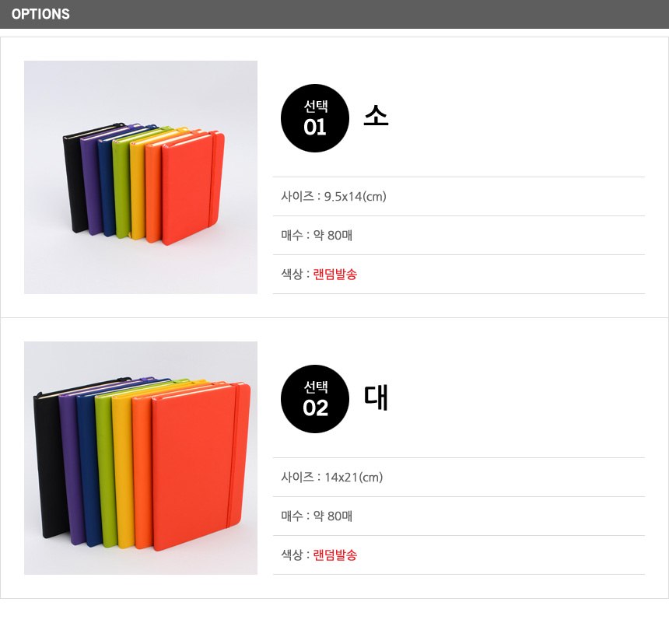This screenshot has width=669, height=644.
Task: Open the large notebooks product photo
Action: [140, 458]
